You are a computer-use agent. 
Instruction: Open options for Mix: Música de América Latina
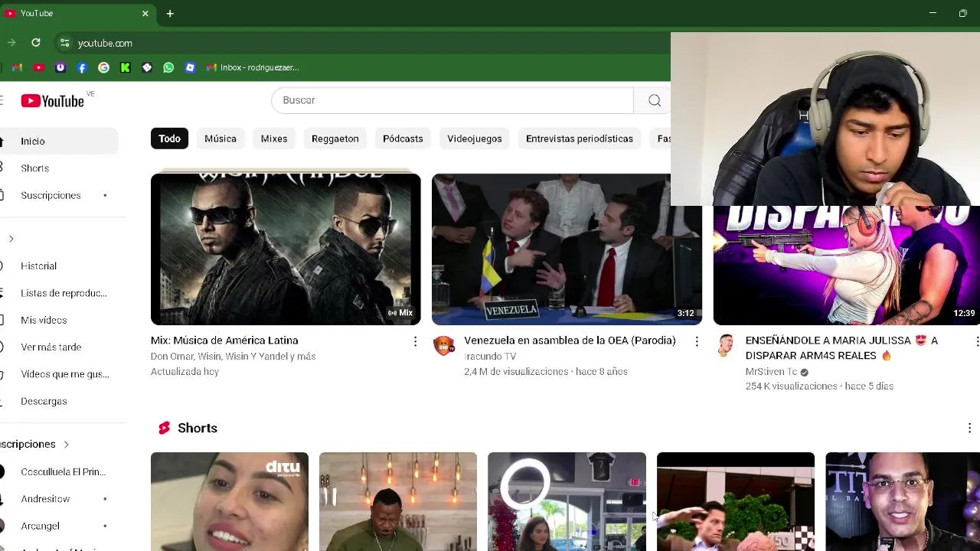coord(415,341)
